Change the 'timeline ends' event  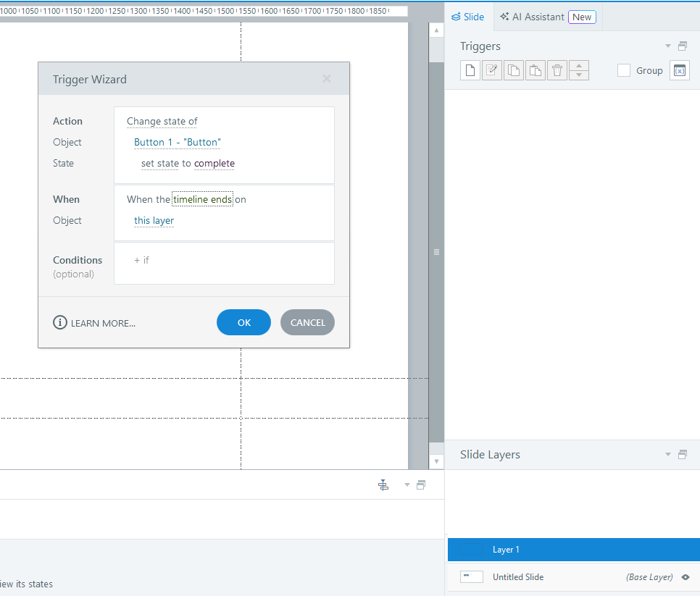point(203,199)
